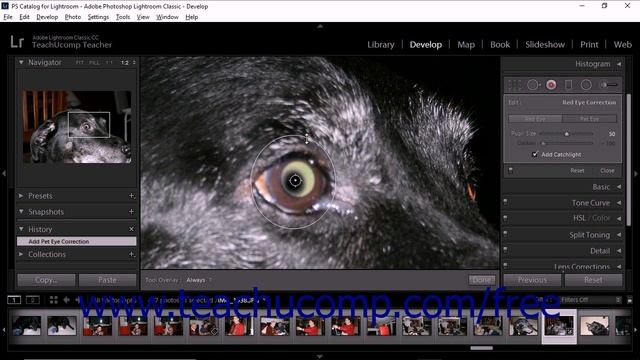Toggle the Add Catchlight checkbox
The image size is (640, 360).
[x=535, y=154]
